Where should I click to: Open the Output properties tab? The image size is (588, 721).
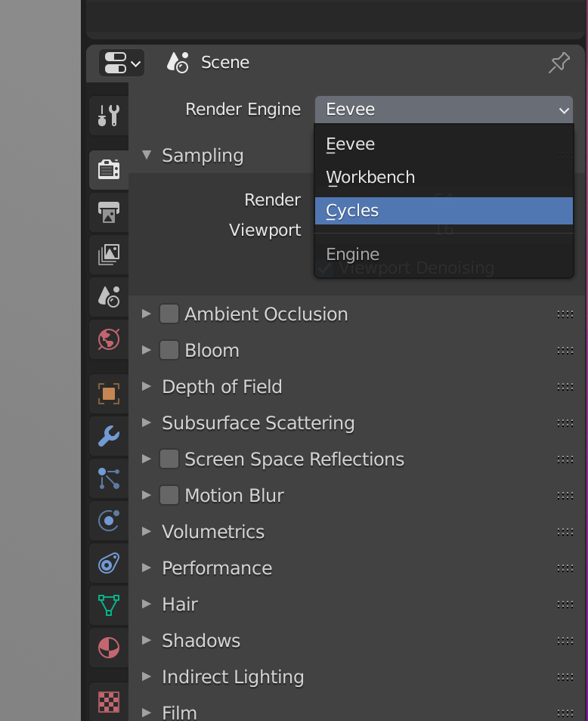[109, 212]
